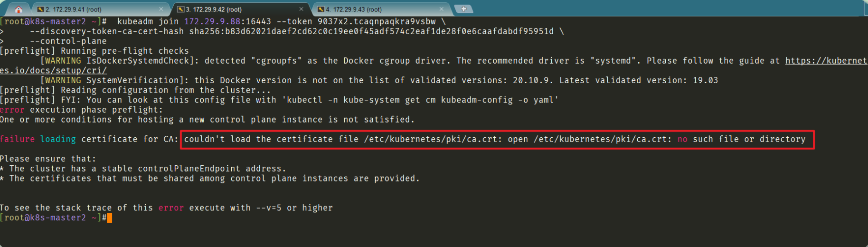Click the blue 172.29.9.88 address in command

pyautogui.click(x=212, y=21)
